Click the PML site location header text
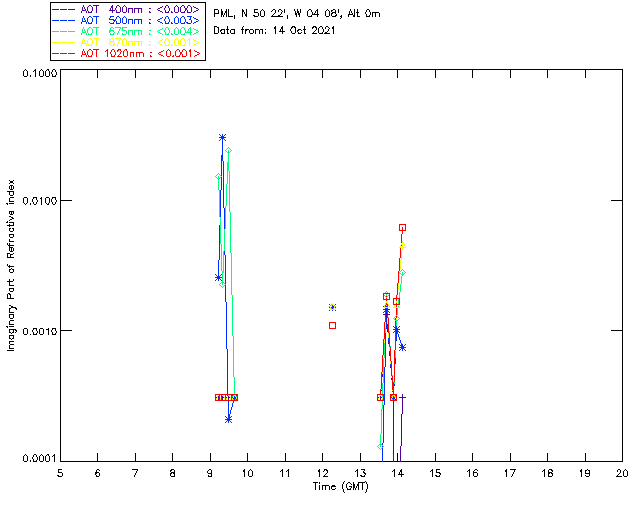Image resolution: width=640 pixels, height=512 pixels. [297, 14]
